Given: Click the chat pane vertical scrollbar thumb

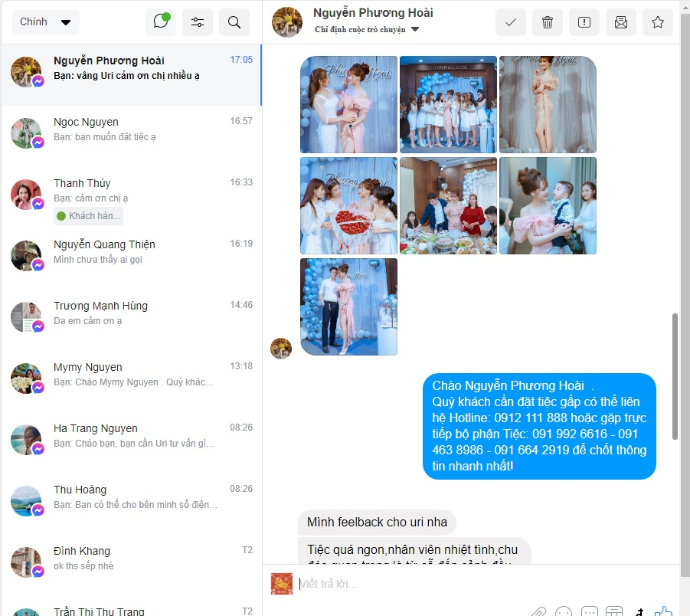Looking at the screenshot, I should click(675, 376).
